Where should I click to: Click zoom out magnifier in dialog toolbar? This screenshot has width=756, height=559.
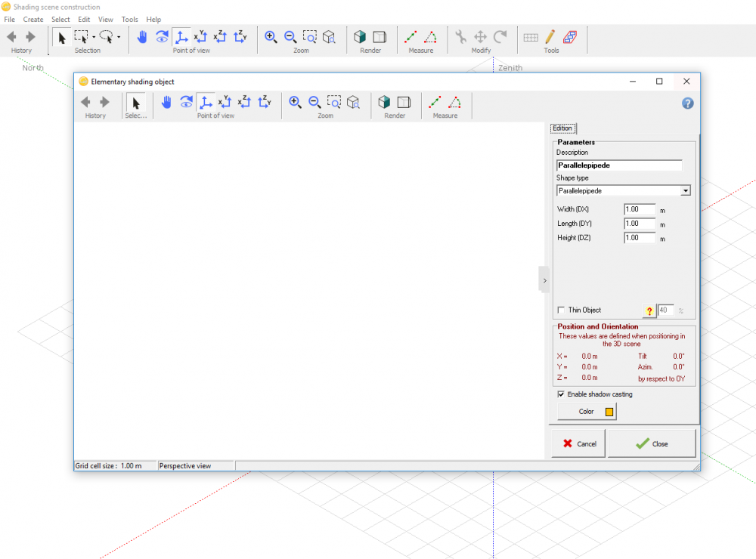(314, 102)
